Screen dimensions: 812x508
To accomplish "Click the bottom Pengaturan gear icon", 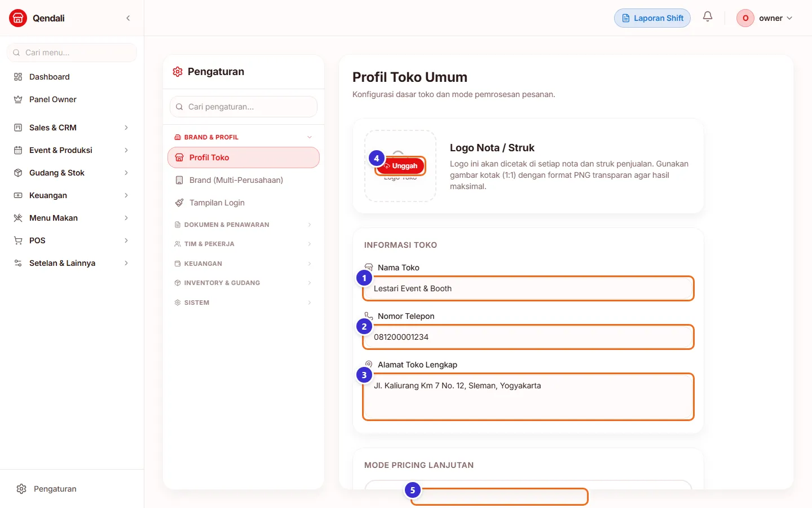I will pyautogui.click(x=21, y=489).
